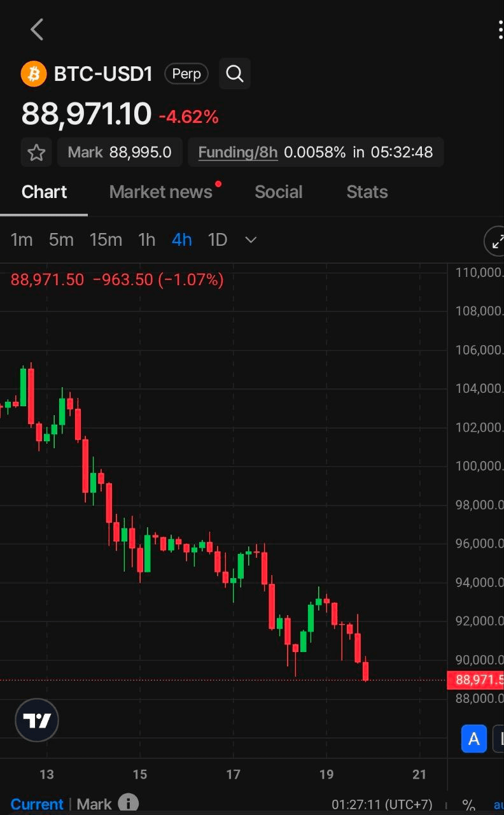Switch chart price source to Current
504x815 pixels.
(x=37, y=804)
